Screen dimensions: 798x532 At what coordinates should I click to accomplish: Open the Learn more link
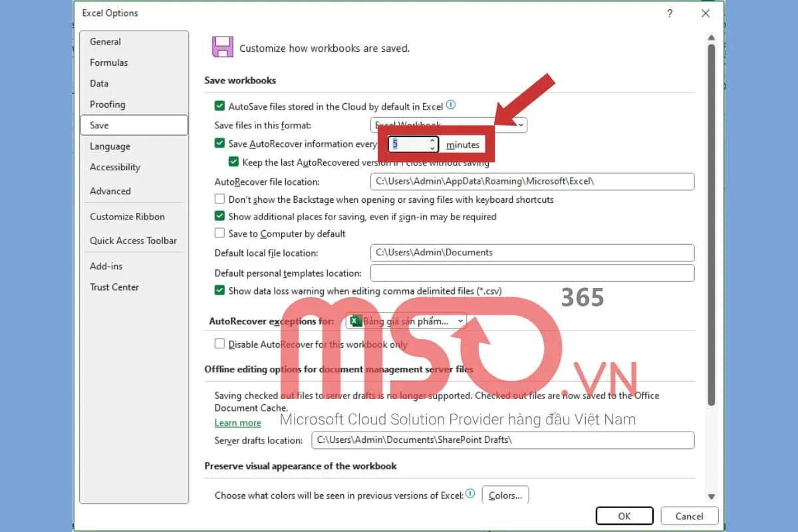pyautogui.click(x=237, y=423)
